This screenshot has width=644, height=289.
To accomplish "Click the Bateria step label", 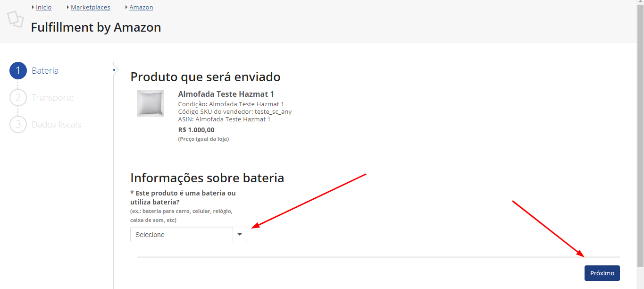I will 45,71.
